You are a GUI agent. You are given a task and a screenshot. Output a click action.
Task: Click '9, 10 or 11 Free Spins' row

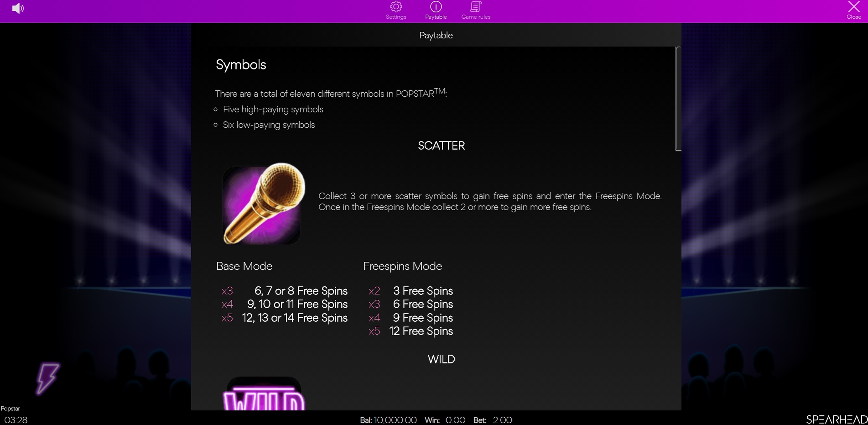[x=284, y=304]
